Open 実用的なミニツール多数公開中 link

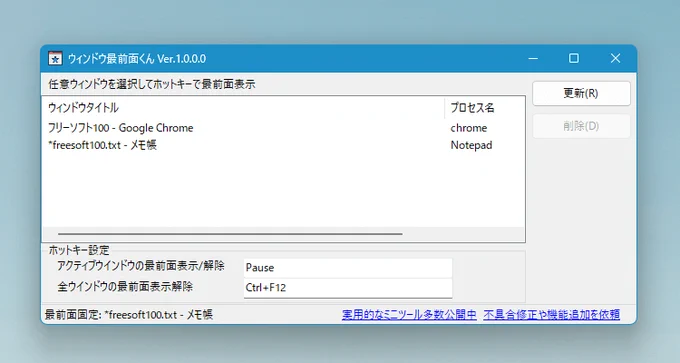coord(409,314)
